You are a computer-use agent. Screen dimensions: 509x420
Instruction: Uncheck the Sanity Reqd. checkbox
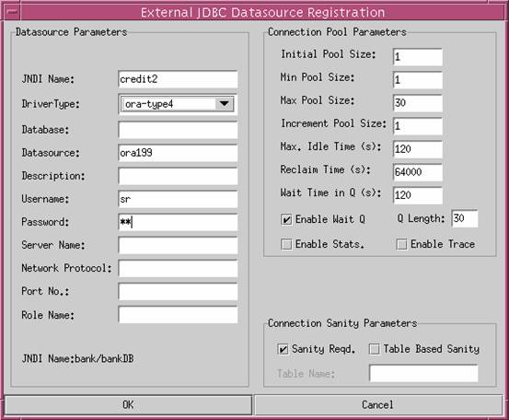283,349
